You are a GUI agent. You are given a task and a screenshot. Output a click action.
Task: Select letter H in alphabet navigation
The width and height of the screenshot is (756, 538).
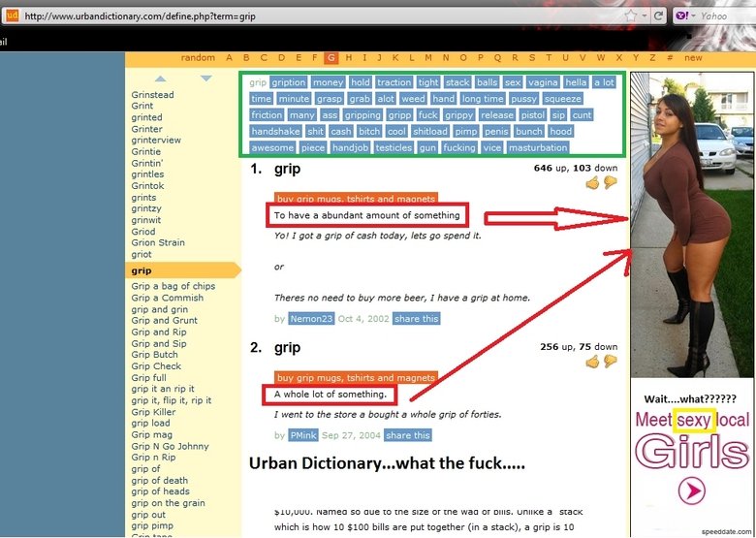pyautogui.click(x=349, y=58)
